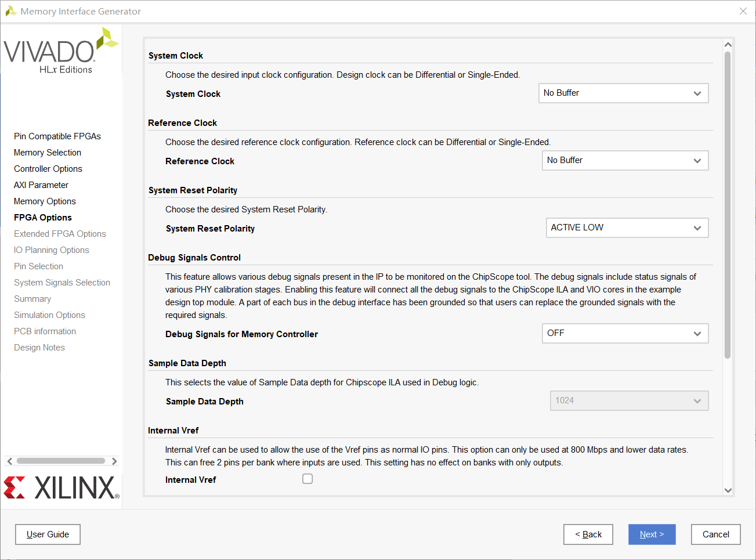The height and width of the screenshot is (560, 756).
Task: Click the options panel scroll down arrow
Action: point(728,490)
